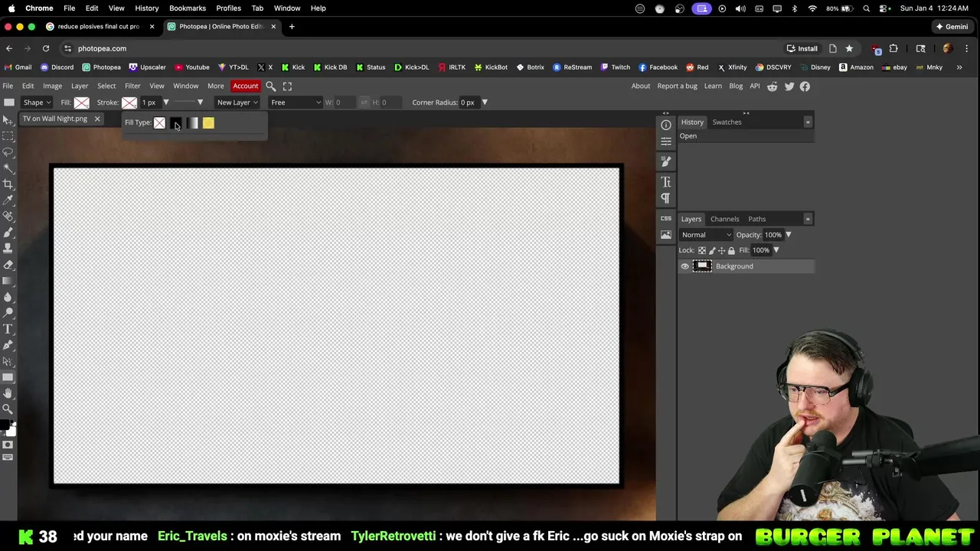Select the Zoom tool
The width and height of the screenshot is (980, 551).
(x=8, y=409)
